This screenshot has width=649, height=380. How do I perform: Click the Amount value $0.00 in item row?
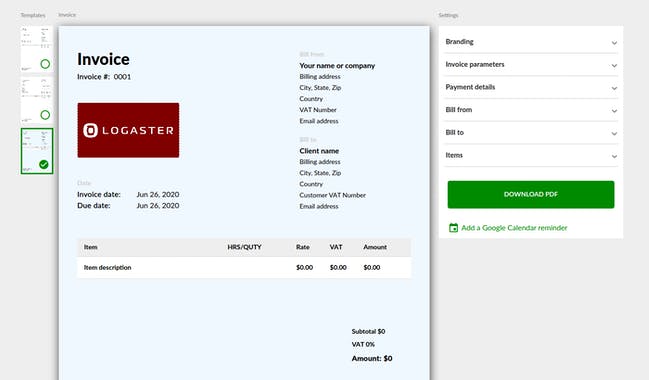pyautogui.click(x=372, y=267)
